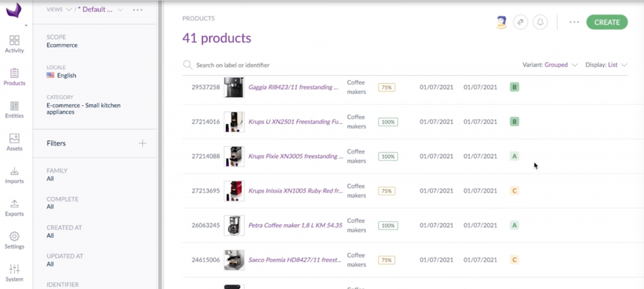The height and width of the screenshot is (289, 644).
Task: Click identifier 27213695
Action: click(x=206, y=191)
